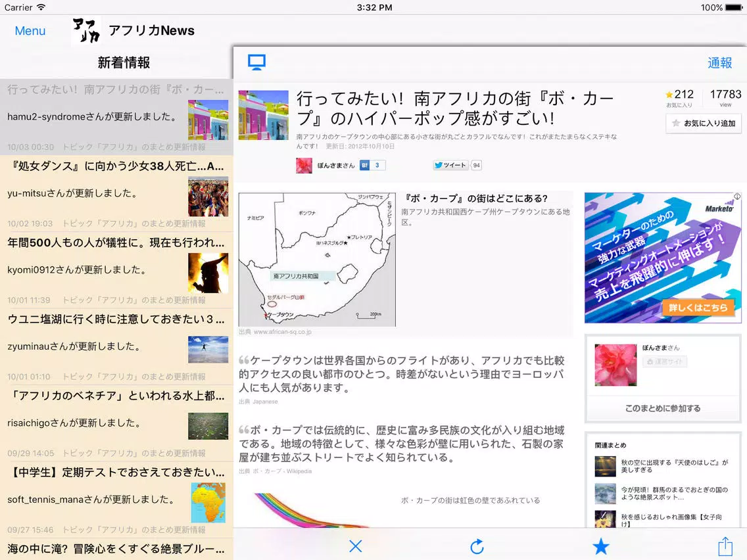
Task: Click crowd thumbnail in yu-mitsu row
Action: click(x=208, y=196)
